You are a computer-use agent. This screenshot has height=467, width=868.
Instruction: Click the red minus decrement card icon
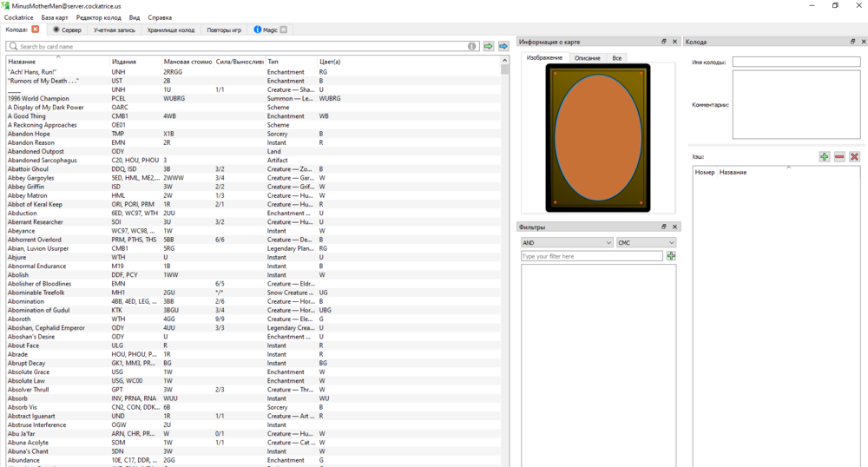tap(839, 157)
